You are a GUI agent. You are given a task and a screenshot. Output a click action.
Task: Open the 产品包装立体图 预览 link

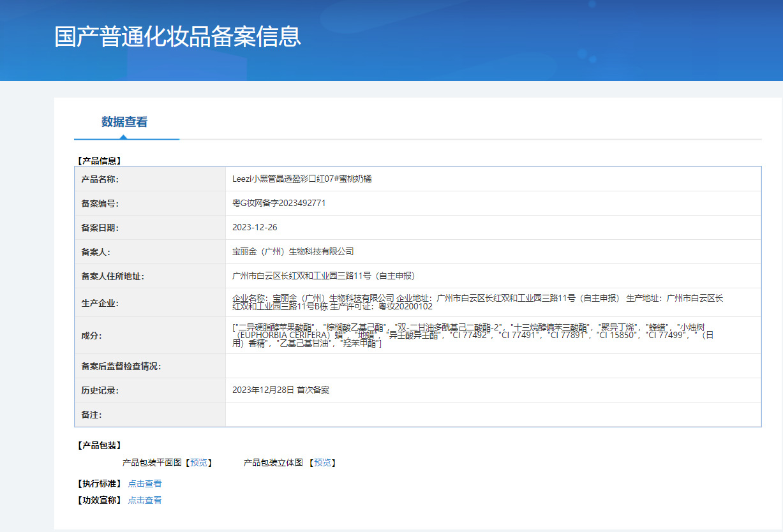322,462
